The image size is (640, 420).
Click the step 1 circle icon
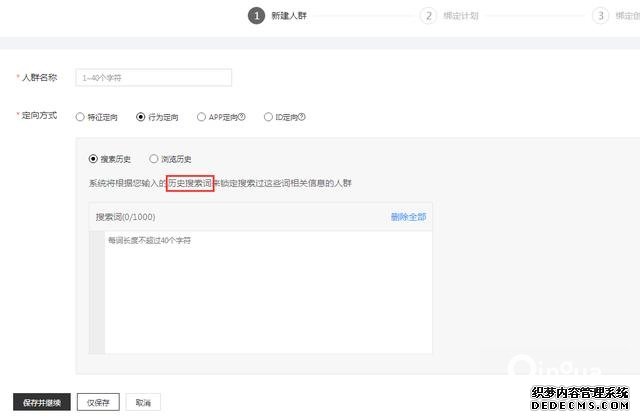click(x=257, y=15)
